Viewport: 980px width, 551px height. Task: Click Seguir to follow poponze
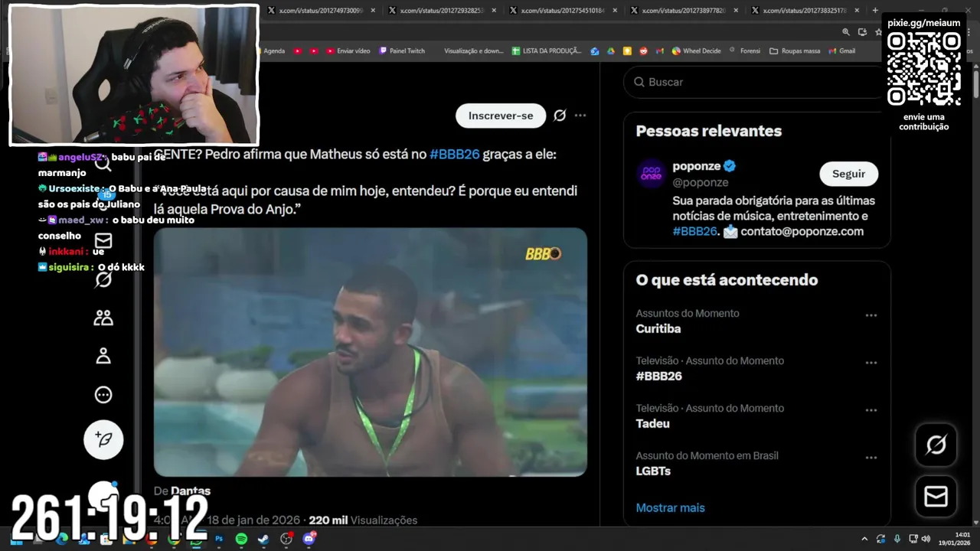(848, 174)
